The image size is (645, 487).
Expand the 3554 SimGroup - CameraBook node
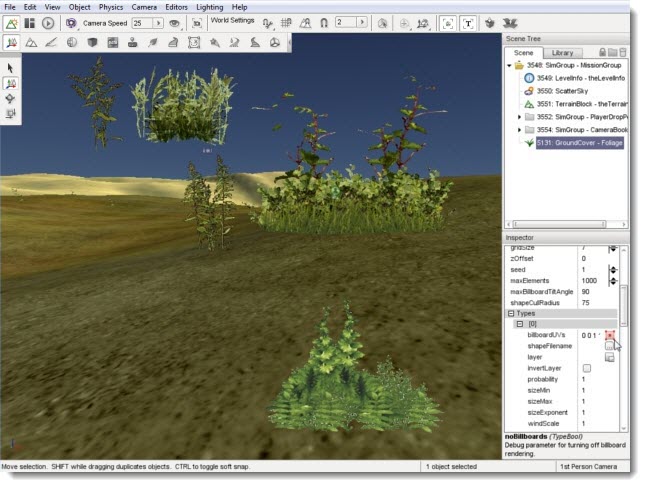tap(519, 130)
